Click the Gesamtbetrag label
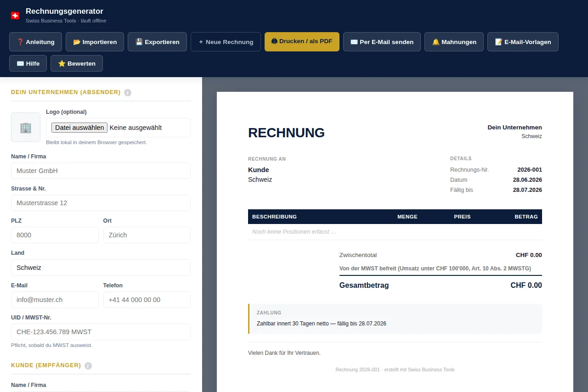The height and width of the screenshot is (392, 588). coord(364,286)
